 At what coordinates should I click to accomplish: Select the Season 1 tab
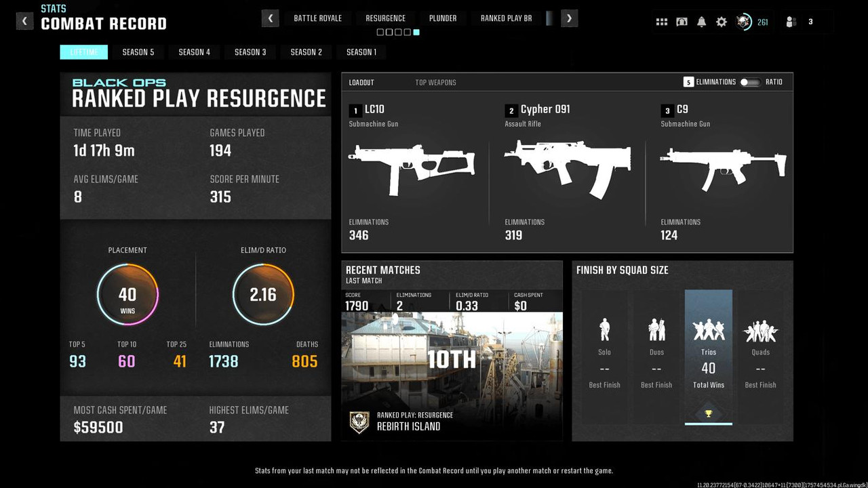click(361, 52)
